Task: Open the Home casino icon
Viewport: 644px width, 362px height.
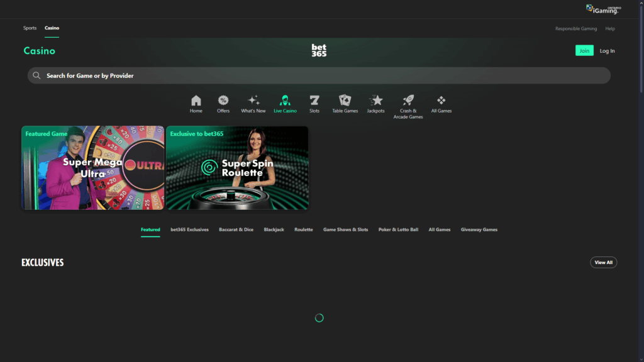Action: click(196, 101)
